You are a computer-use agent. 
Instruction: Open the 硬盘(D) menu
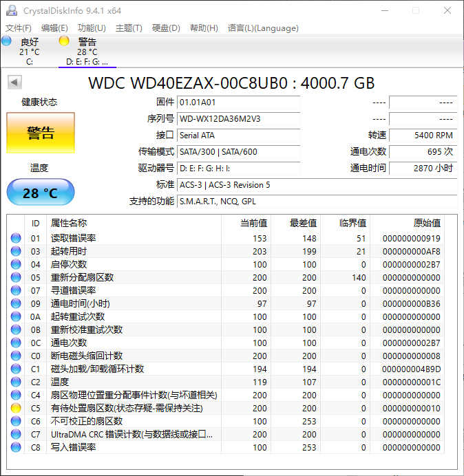pos(166,28)
